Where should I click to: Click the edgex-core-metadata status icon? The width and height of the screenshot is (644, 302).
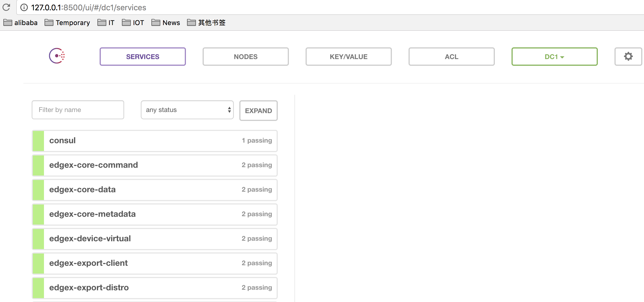tap(38, 214)
